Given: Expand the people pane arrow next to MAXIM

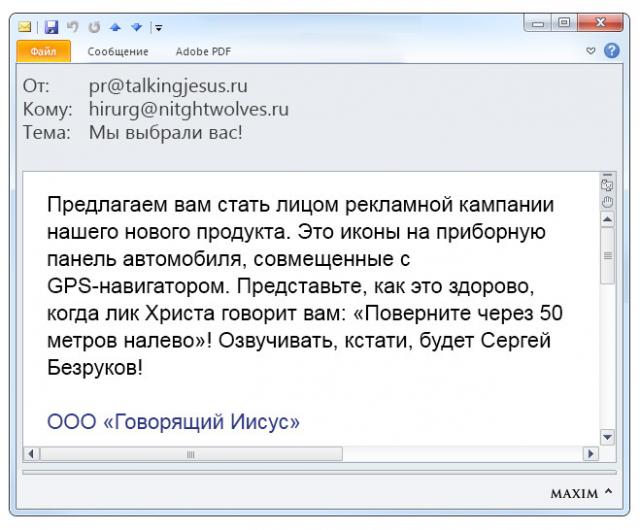Looking at the screenshot, I should point(609,491).
